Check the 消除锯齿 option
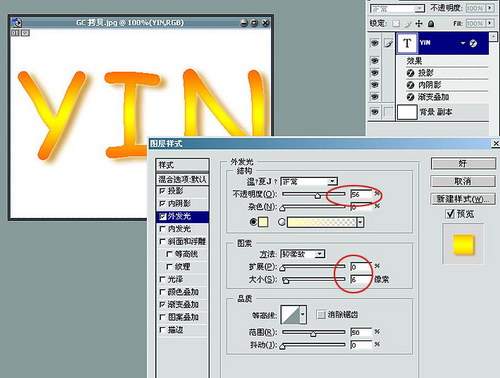Viewport: 500px width, 378px height. pos(321,314)
